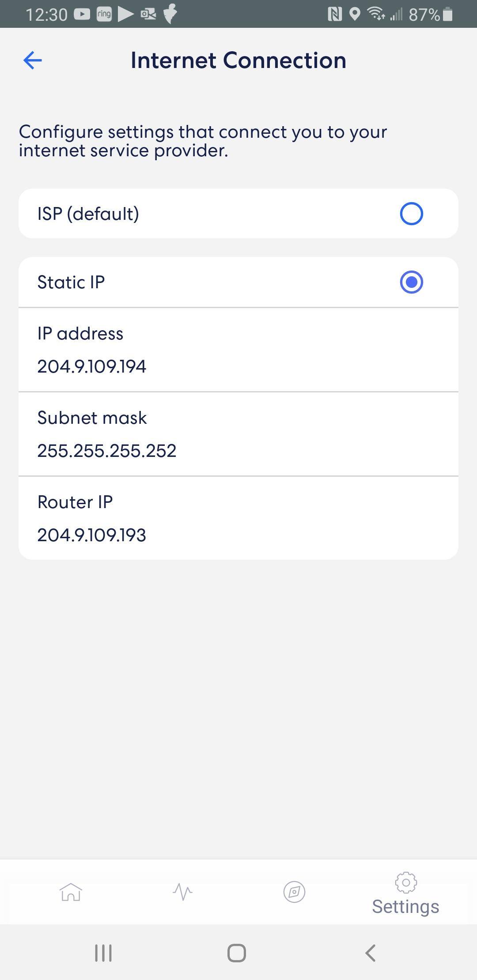The width and height of the screenshot is (477, 980).
Task: Tap the YouTube notification icon in status bar
Action: coord(82,14)
